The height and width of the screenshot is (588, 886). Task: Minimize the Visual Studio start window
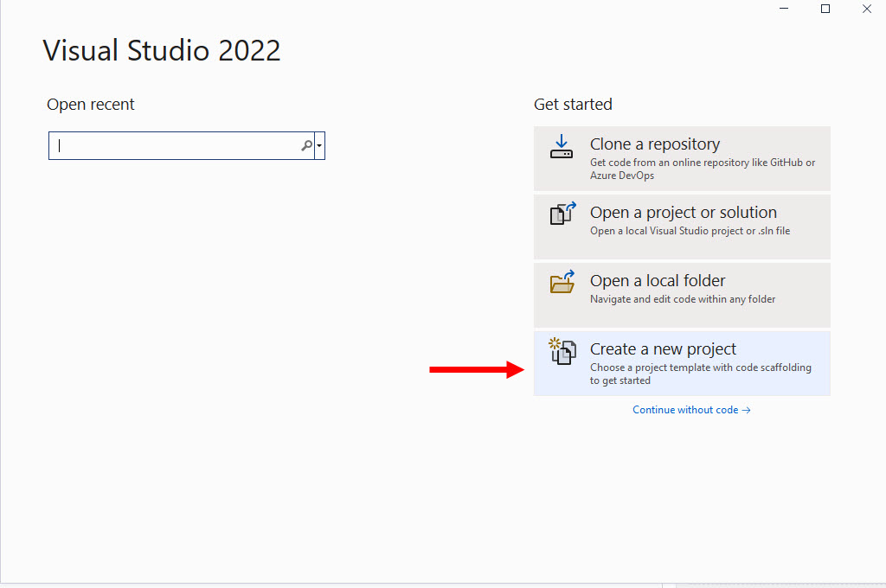pyautogui.click(x=784, y=9)
